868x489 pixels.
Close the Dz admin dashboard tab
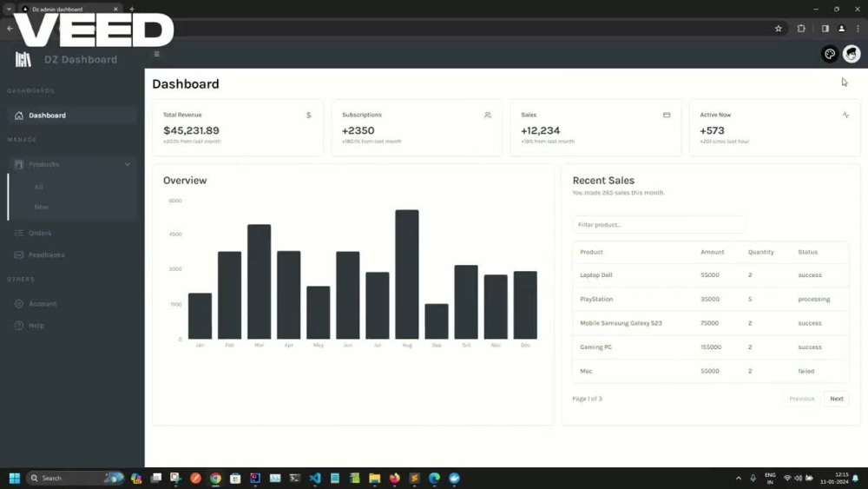(x=115, y=9)
